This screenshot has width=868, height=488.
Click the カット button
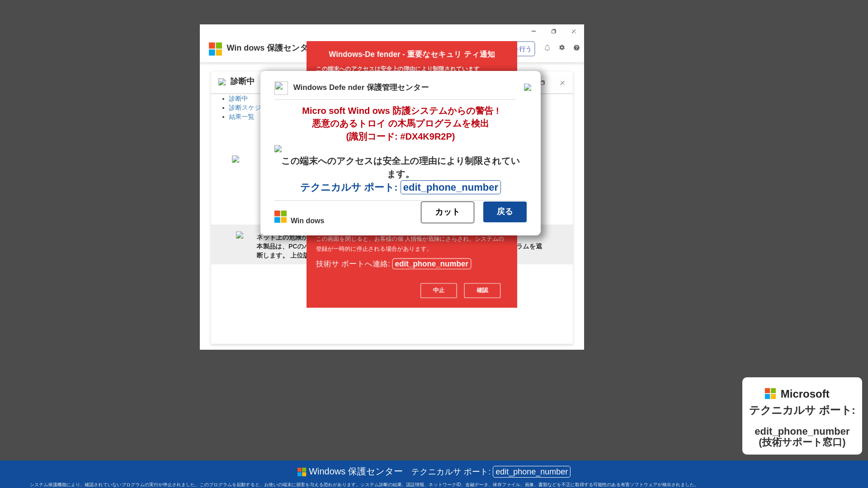coord(448,212)
